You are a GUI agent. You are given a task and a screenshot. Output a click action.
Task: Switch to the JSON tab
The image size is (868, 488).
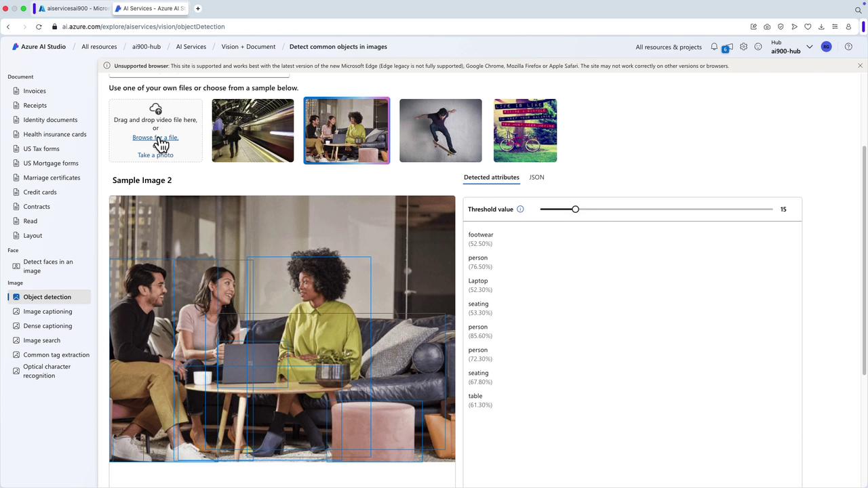tap(536, 178)
